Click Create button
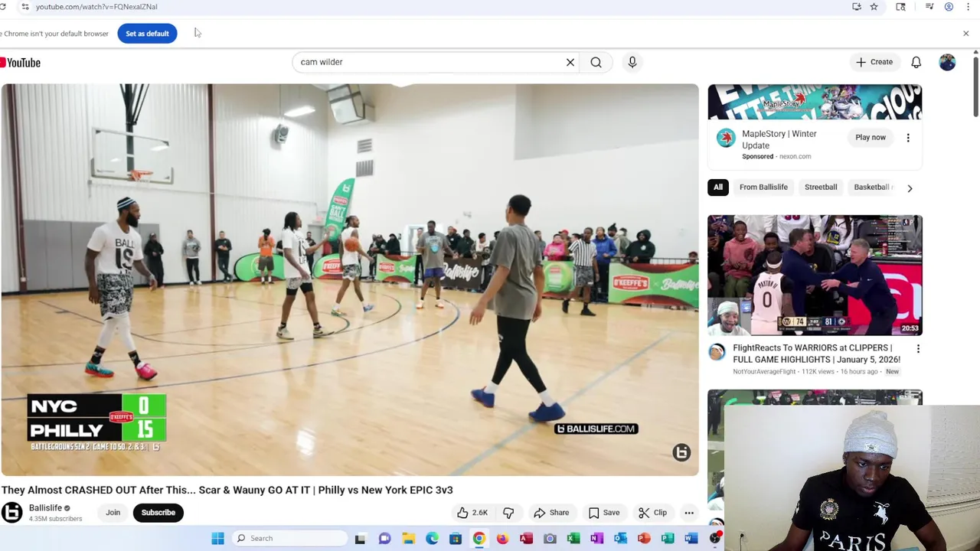This screenshot has width=980, height=551. [874, 62]
